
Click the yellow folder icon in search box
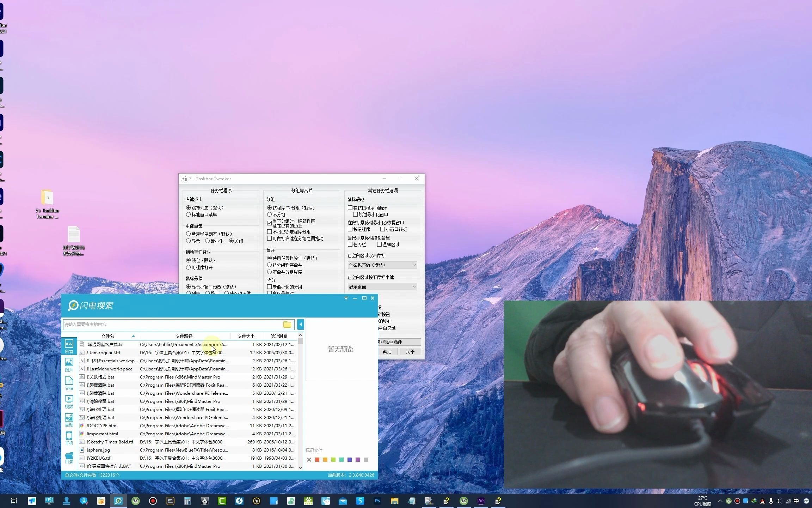[x=287, y=325]
